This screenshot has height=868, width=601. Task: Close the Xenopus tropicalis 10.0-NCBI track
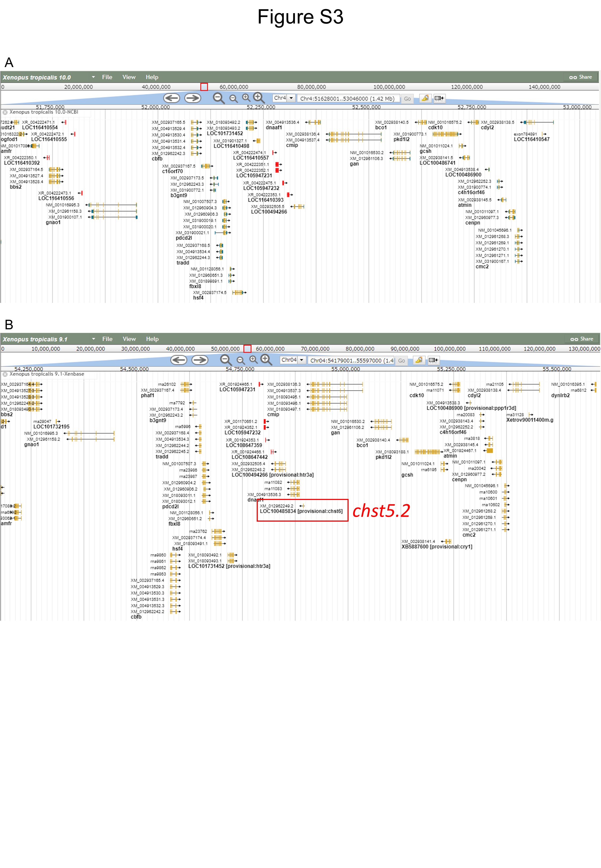coord(5,112)
